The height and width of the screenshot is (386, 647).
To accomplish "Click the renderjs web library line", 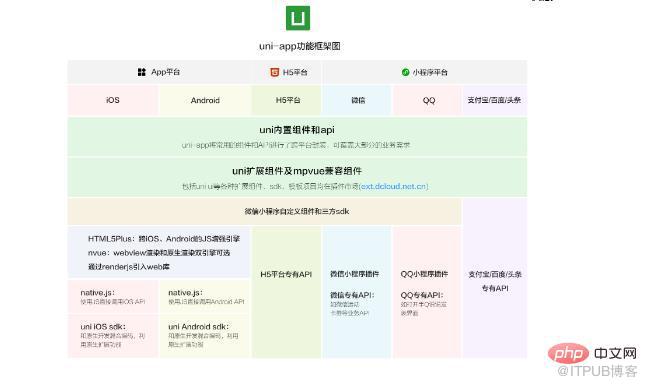I will click(x=129, y=267).
